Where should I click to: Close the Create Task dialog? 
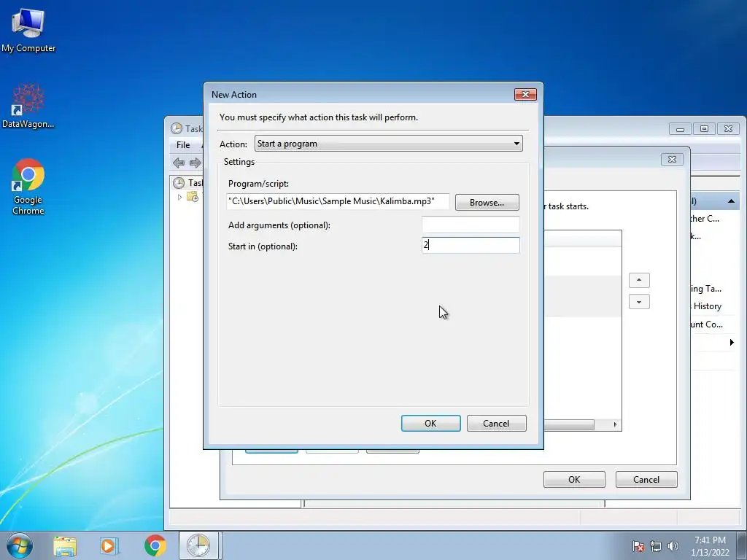(x=672, y=159)
